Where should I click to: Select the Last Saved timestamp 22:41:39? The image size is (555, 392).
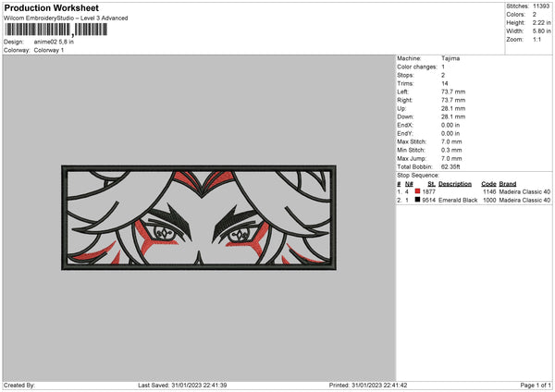(215, 386)
